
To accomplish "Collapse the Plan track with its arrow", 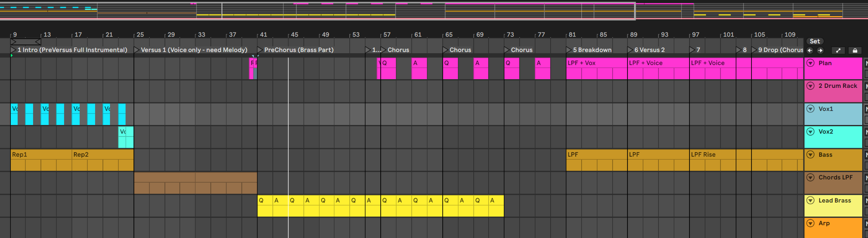I will tap(811, 63).
